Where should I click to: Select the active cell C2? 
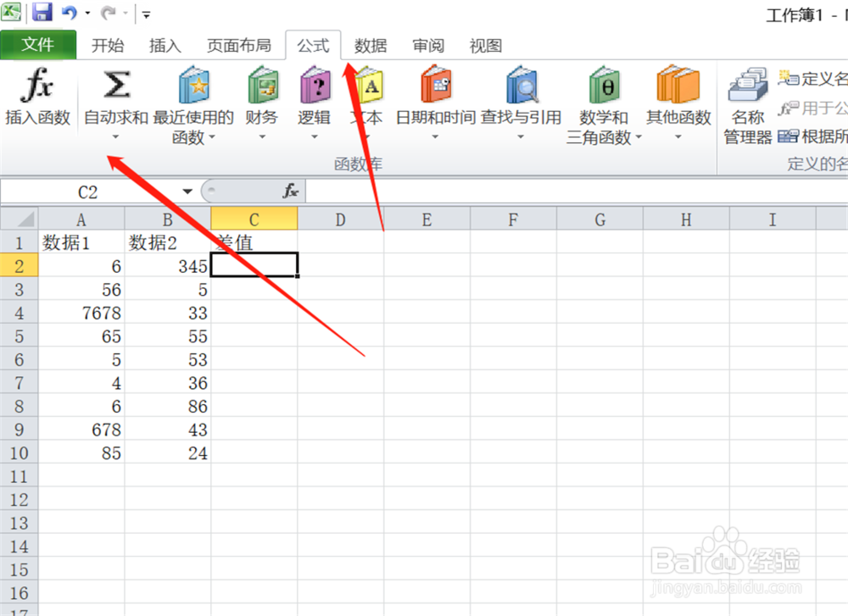254,265
